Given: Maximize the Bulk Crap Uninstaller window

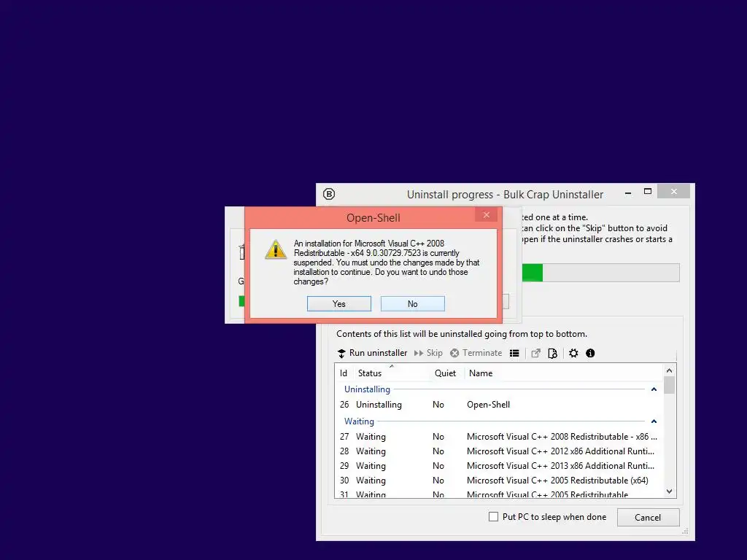Looking at the screenshot, I should (x=648, y=192).
